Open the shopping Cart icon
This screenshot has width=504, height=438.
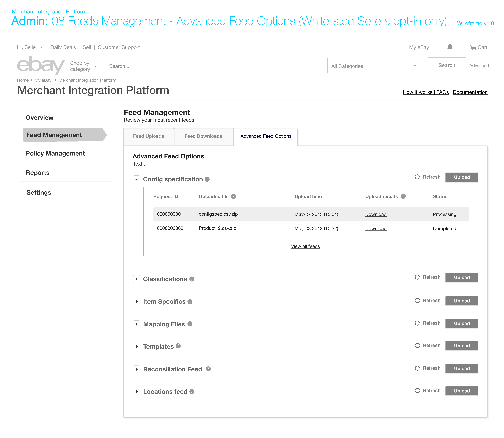click(x=478, y=47)
